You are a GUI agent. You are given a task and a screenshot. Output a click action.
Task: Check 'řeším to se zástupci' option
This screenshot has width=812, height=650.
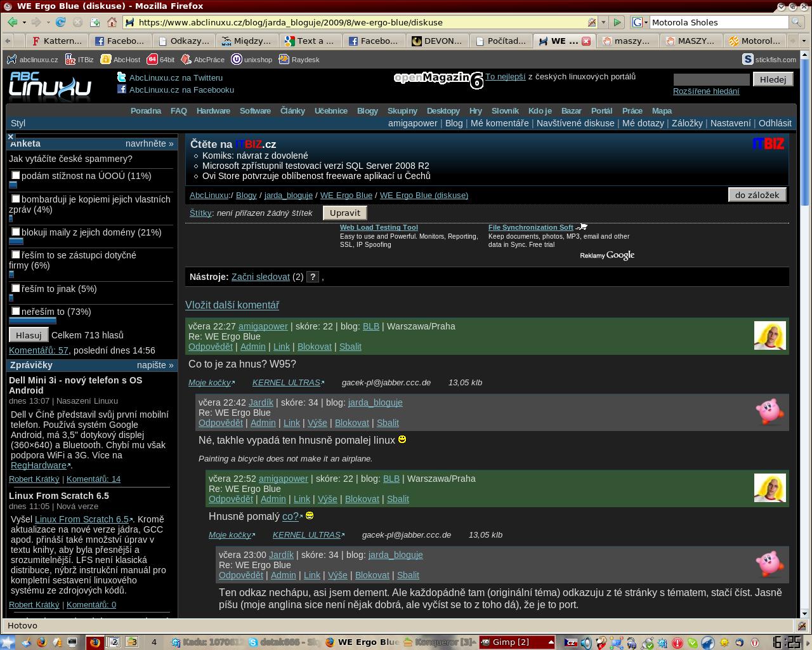click(x=16, y=255)
